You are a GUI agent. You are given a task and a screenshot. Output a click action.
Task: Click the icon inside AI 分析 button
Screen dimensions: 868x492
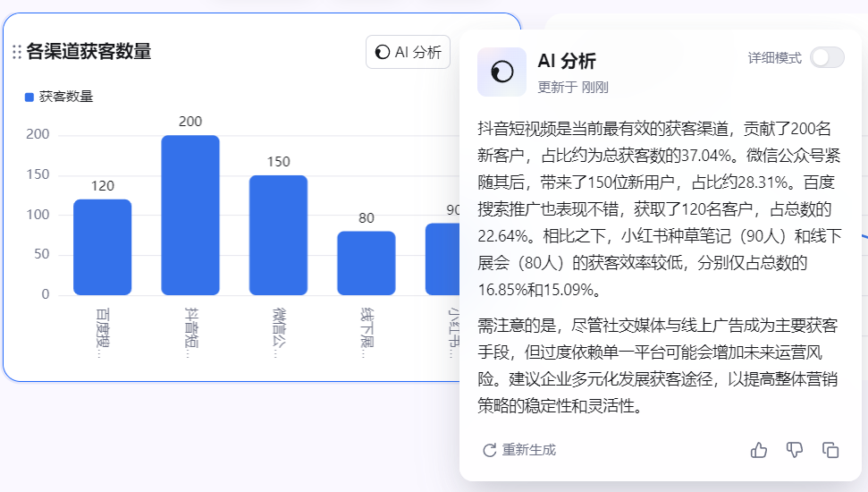tap(382, 52)
